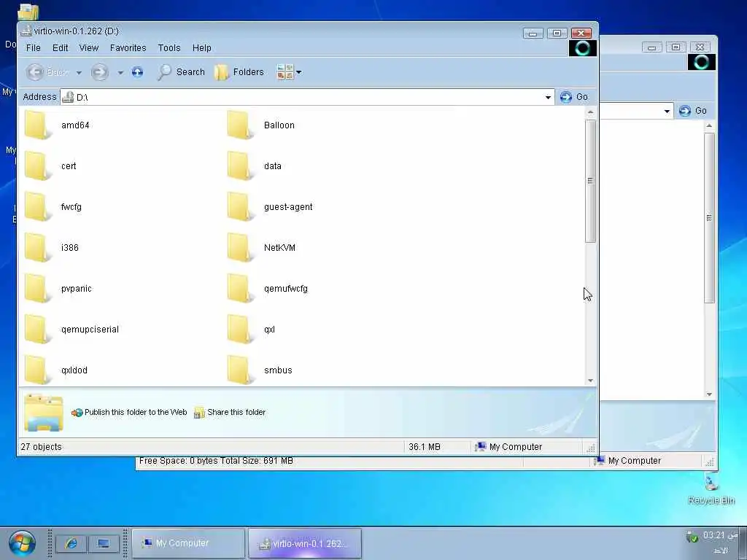The height and width of the screenshot is (560, 747).
Task: Expand the Back history dropdown arrow
Action: pos(79,72)
